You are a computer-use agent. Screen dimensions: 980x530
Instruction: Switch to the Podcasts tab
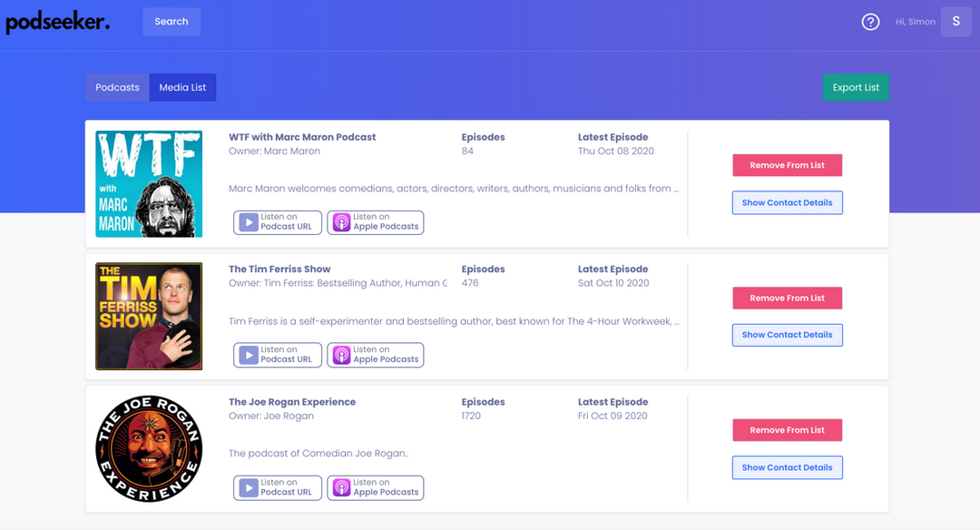117,88
